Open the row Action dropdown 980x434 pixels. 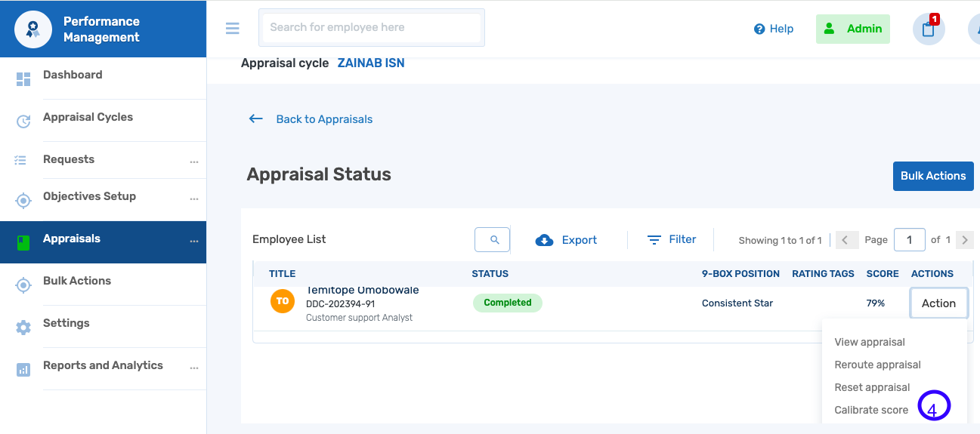coord(938,303)
